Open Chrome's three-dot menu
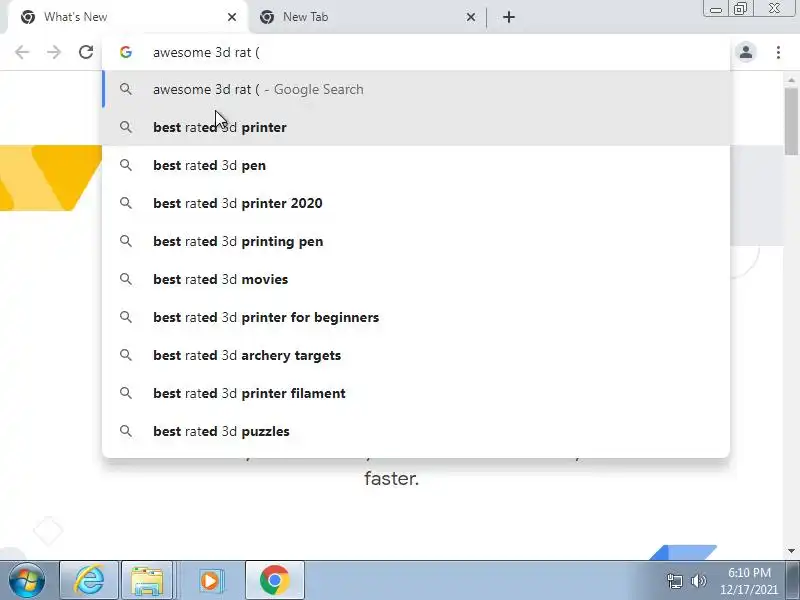 click(778, 52)
